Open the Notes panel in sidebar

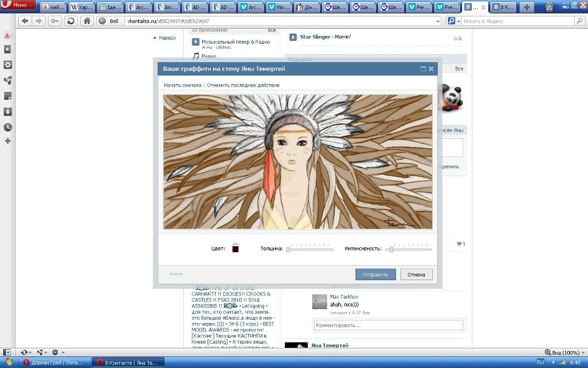(x=7, y=96)
